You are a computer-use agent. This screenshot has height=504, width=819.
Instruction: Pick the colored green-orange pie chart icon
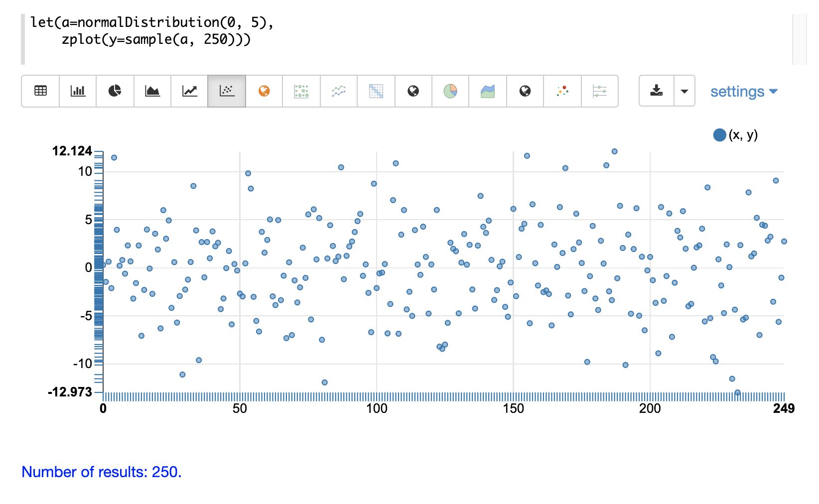450,91
